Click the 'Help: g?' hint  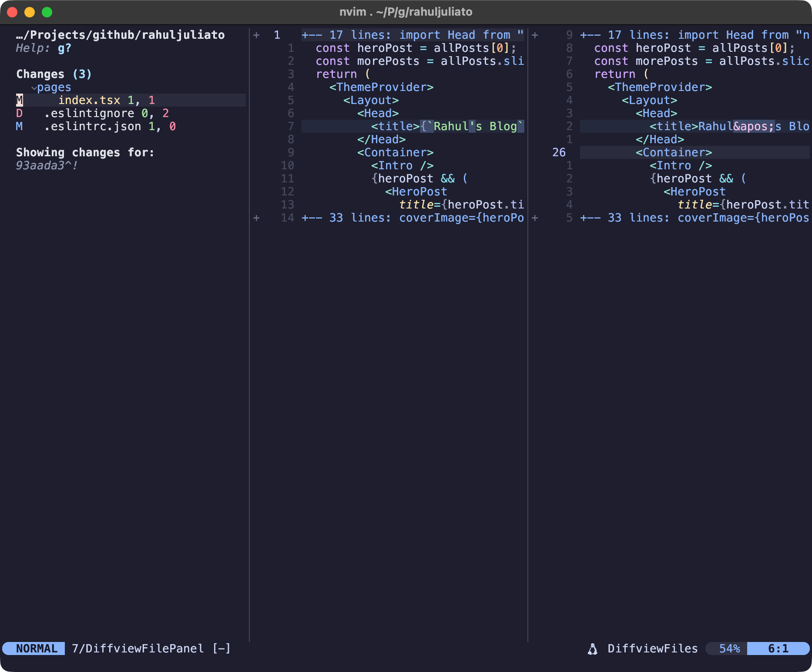(44, 48)
